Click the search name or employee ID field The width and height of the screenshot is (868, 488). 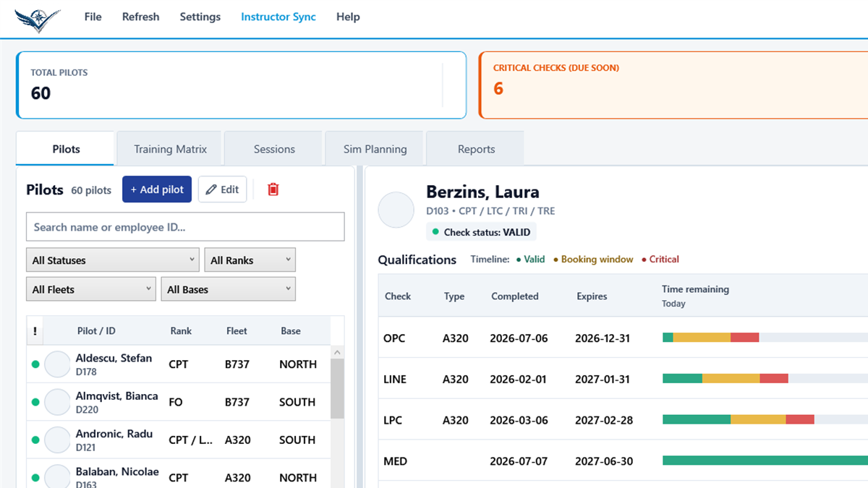click(x=185, y=227)
